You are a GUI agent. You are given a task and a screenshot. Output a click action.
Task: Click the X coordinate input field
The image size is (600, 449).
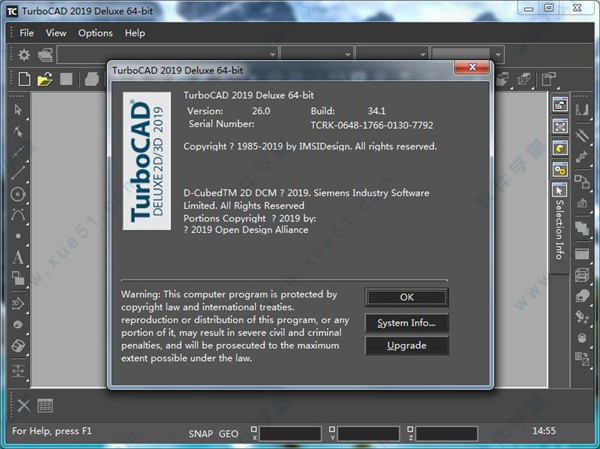pos(290,434)
